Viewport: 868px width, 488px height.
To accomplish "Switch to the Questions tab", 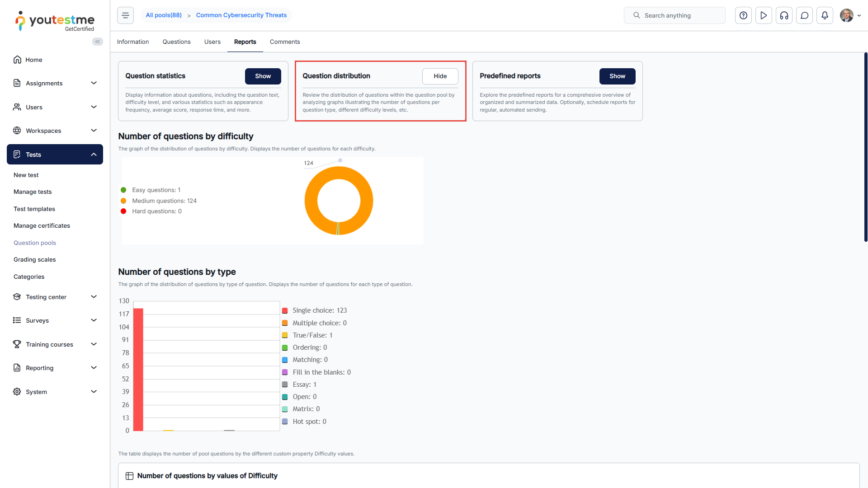I will [x=176, y=42].
